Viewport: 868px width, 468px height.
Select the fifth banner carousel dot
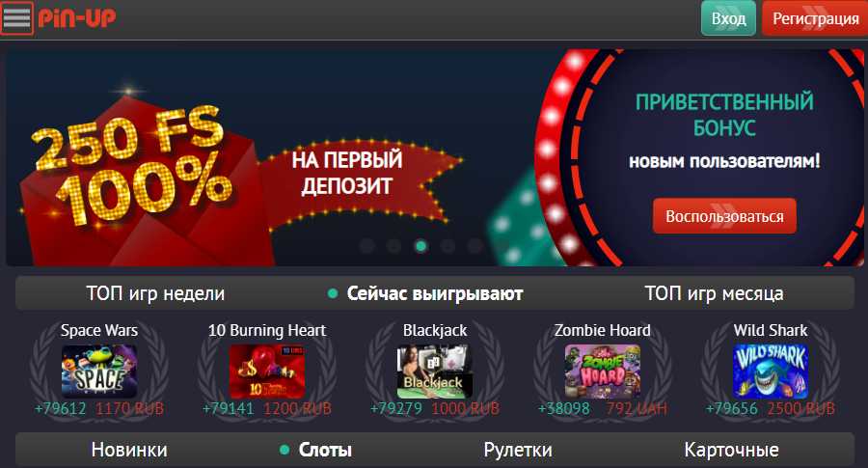coord(475,246)
